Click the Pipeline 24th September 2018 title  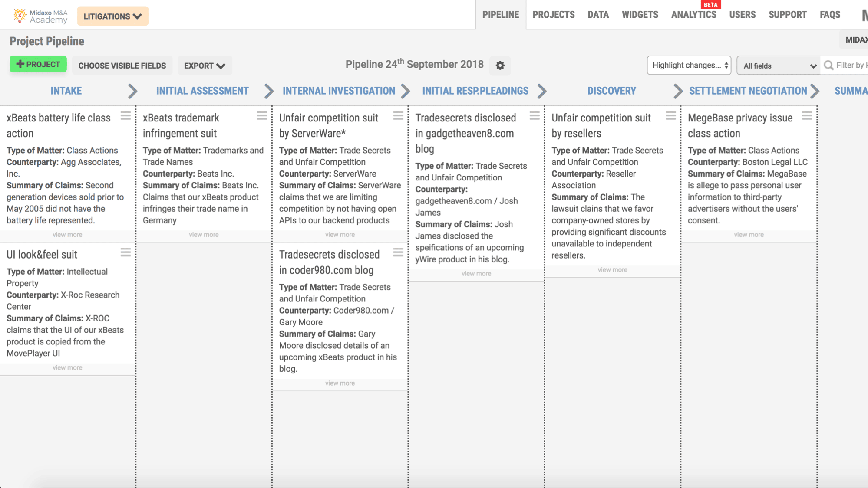coord(414,64)
